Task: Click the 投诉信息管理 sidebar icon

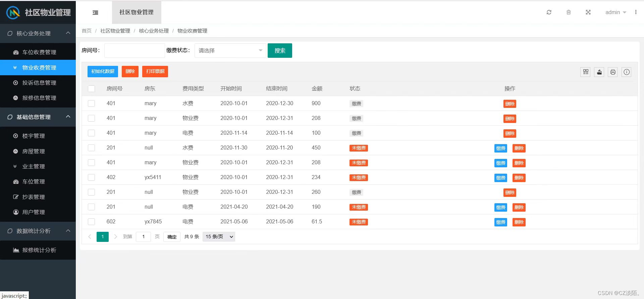Action: (x=15, y=83)
